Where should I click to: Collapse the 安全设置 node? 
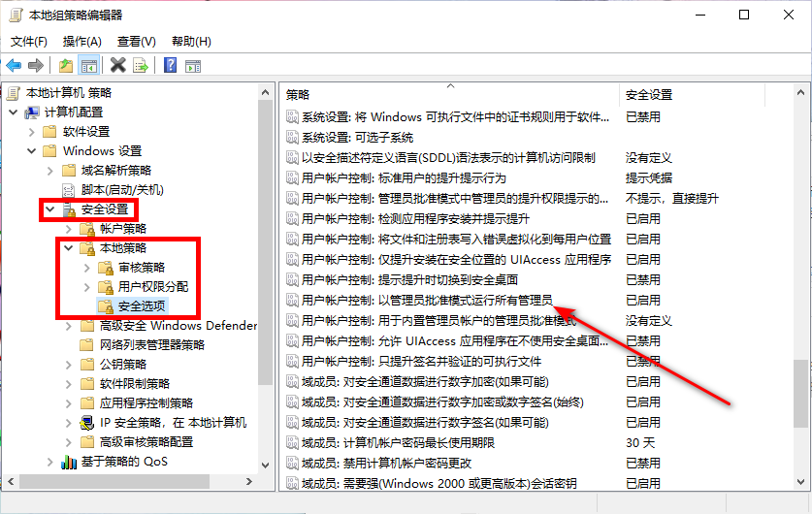(50, 209)
